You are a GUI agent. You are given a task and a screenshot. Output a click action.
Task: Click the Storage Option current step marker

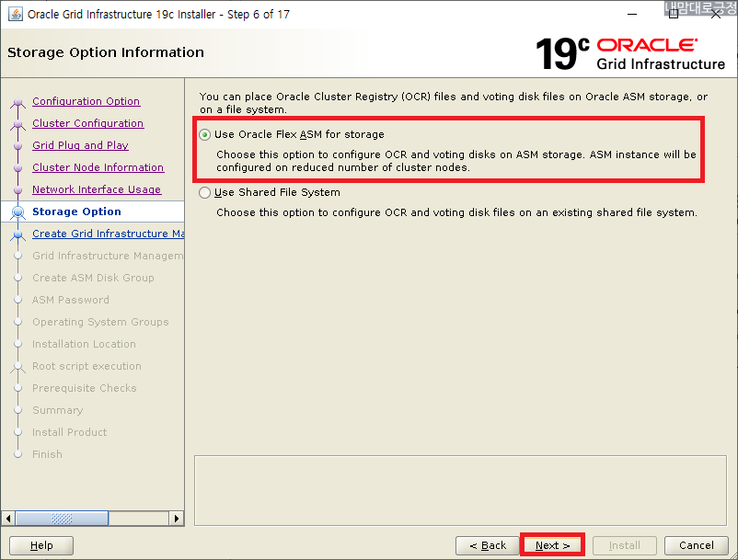pyautogui.click(x=17, y=212)
